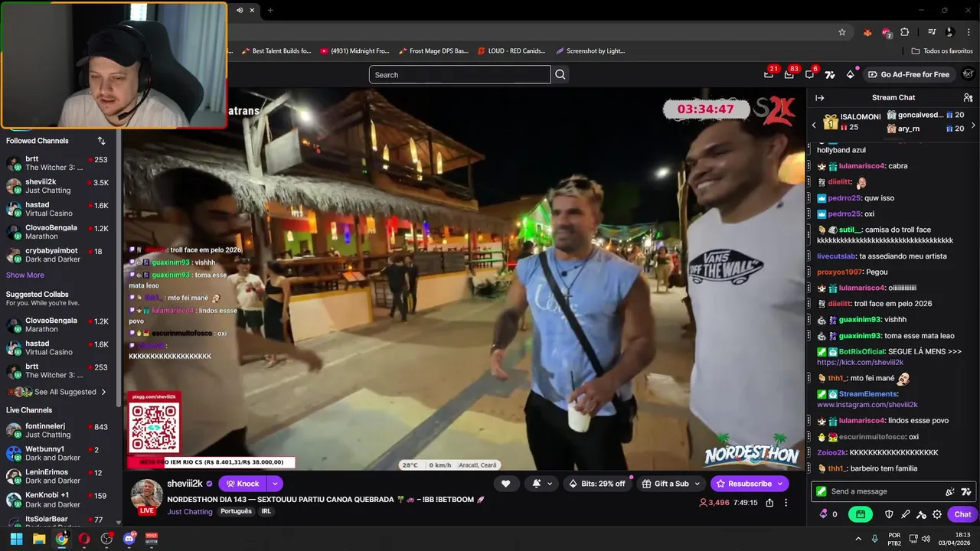The height and width of the screenshot is (551, 980).
Task: Open Shield Mode icon below chat
Action: point(889,514)
